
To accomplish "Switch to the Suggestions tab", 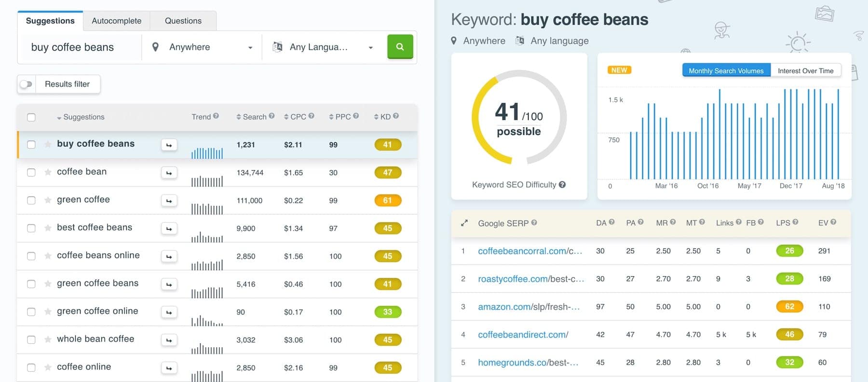I will pos(50,21).
